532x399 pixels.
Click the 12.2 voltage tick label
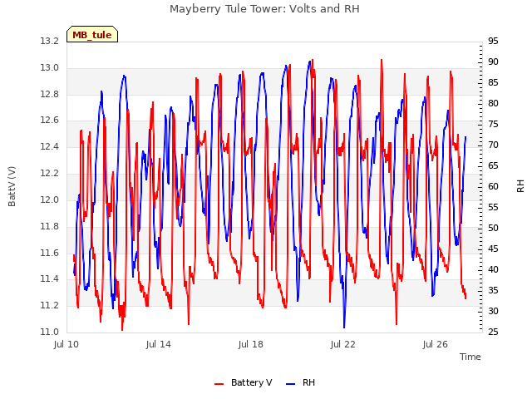[50, 174]
